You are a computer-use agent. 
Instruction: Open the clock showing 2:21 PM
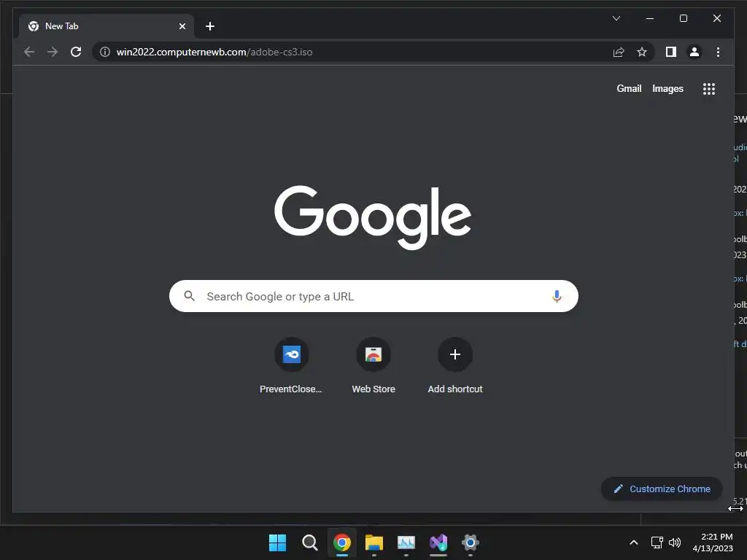[x=713, y=542]
